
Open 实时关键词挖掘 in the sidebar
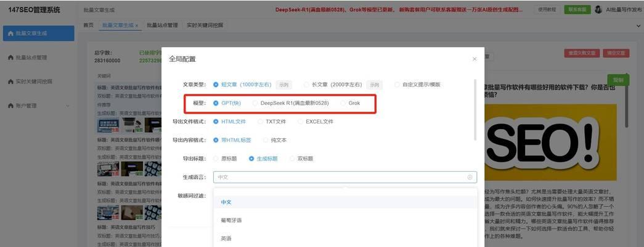pyautogui.click(x=39, y=82)
